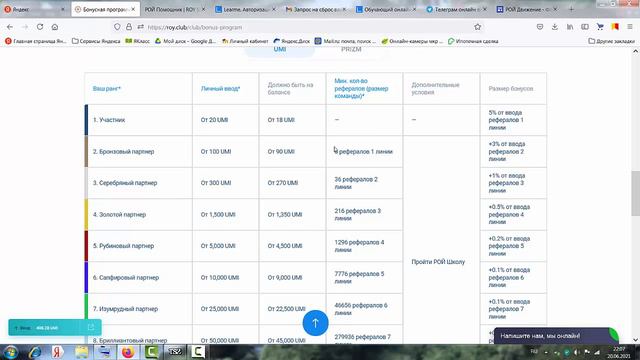
Task: Select the PRIZM currency tab
Action: (351, 50)
